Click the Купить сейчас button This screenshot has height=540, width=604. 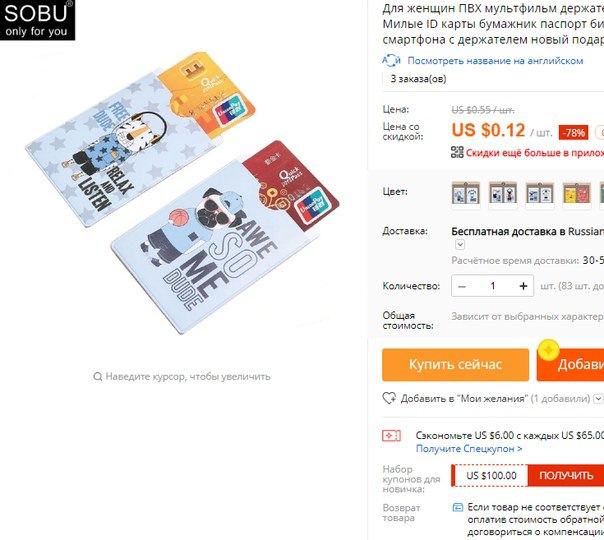click(x=455, y=365)
